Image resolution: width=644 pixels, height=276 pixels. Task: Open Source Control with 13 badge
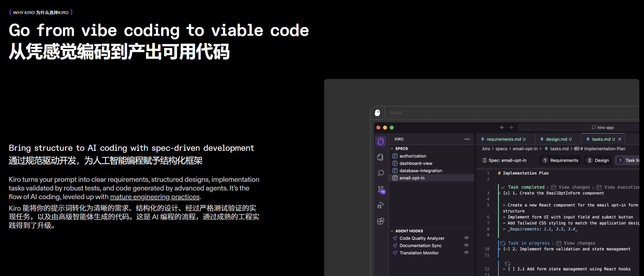tap(381, 189)
